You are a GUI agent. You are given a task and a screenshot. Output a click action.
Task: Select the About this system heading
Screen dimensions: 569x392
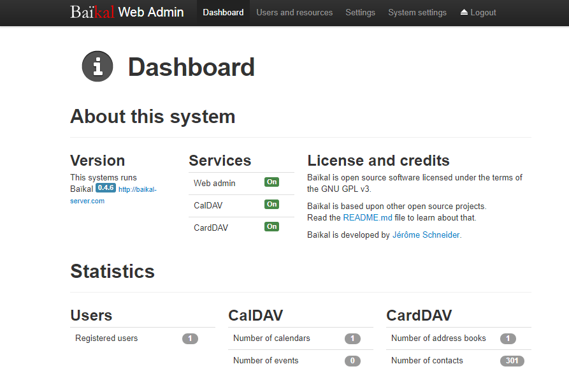coord(152,117)
